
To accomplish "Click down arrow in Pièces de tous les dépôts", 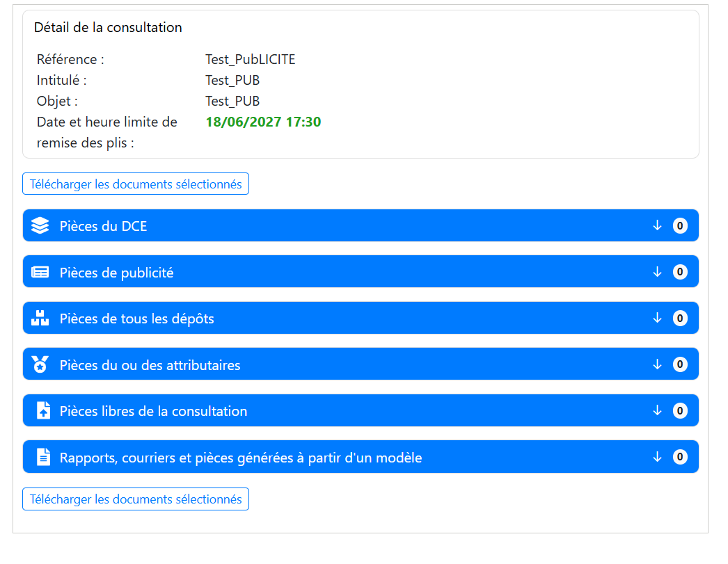I will point(657,319).
